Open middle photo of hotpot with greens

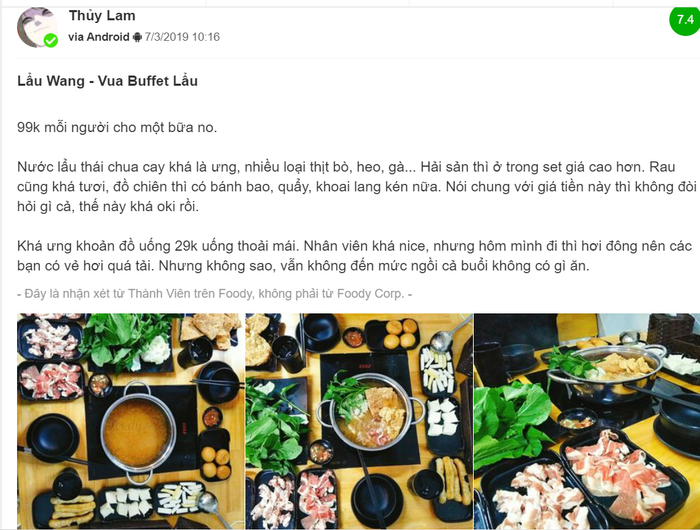359,421
